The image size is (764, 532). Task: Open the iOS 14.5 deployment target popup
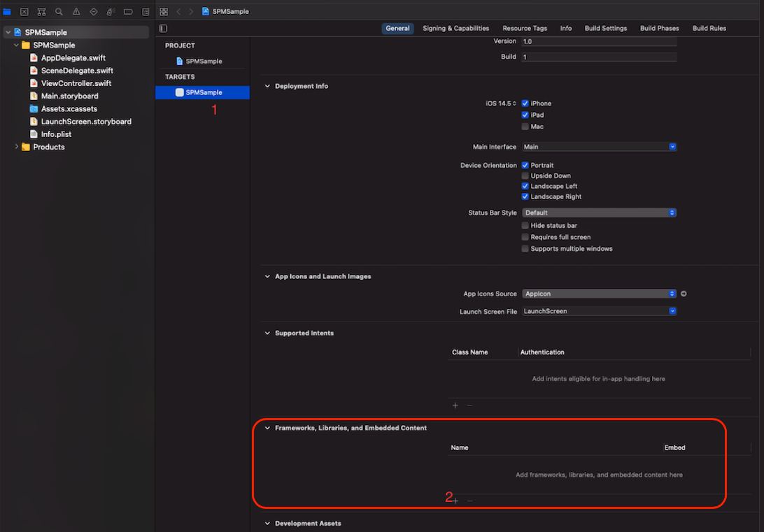pyautogui.click(x=501, y=103)
